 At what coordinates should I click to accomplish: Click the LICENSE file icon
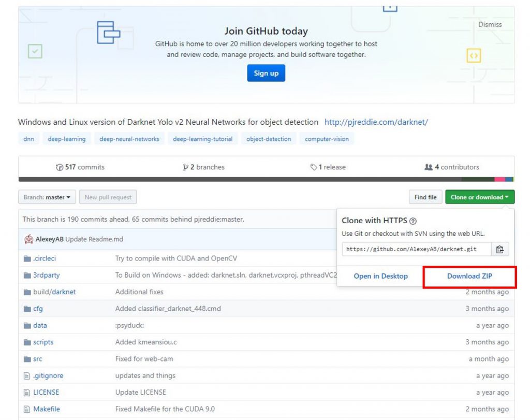coord(27,393)
